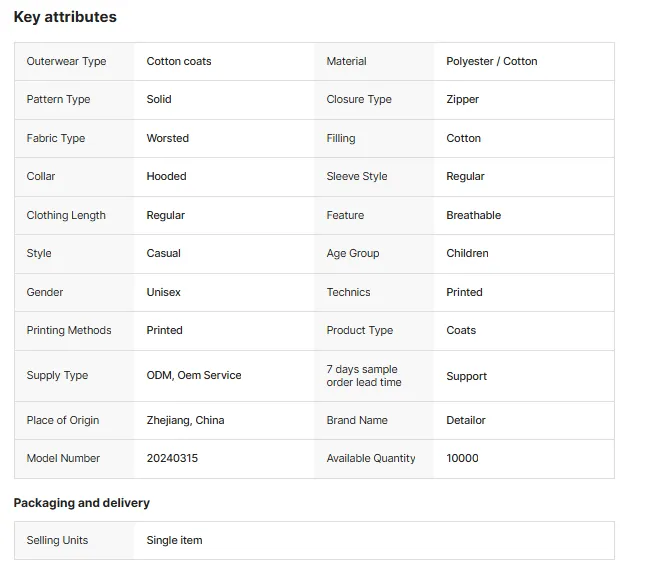The width and height of the screenshot is (645, 573).
Task: Select the Worsted fabric type value
Action: (x=167, y=138)
